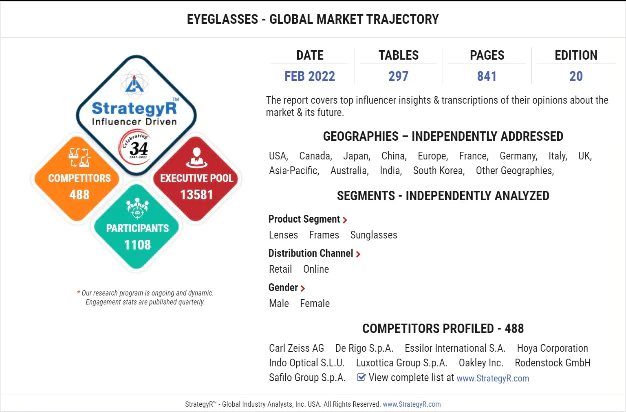Click the South Korea geography entry
The height and width of the screenshot is (412, 626).
(x=438, y=170)
